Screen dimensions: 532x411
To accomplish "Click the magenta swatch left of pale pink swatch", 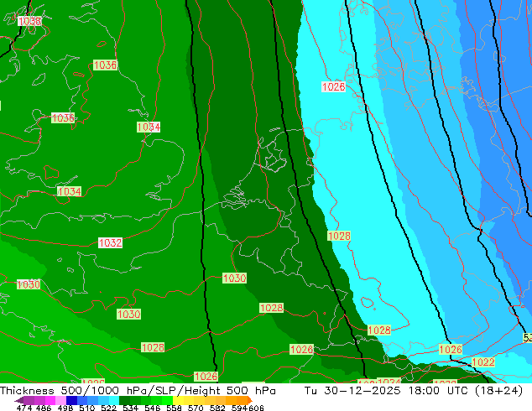I will [x=50, y=400].
